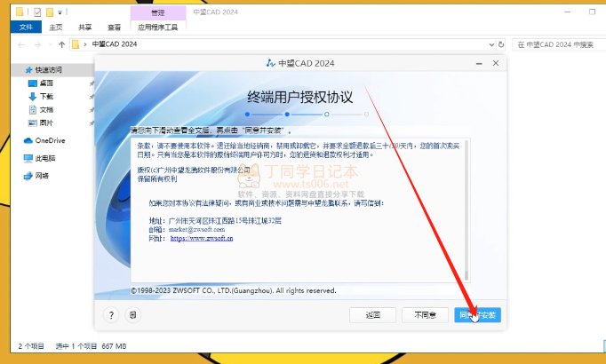Select 网络 in navigation pane
Screen dimensions: 606x364
[42, 176]
